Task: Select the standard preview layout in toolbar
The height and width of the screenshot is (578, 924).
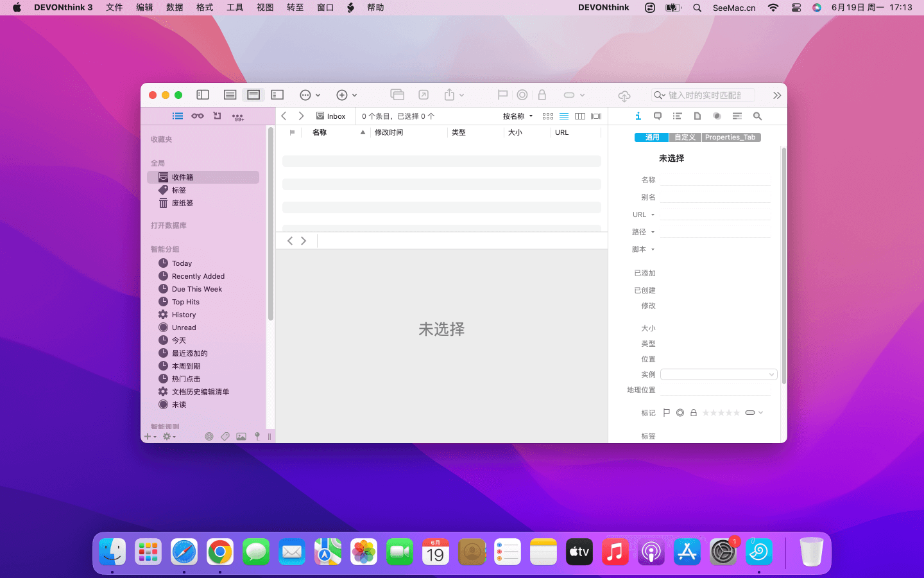Action: pyautogui.click(x=253, y=95)
